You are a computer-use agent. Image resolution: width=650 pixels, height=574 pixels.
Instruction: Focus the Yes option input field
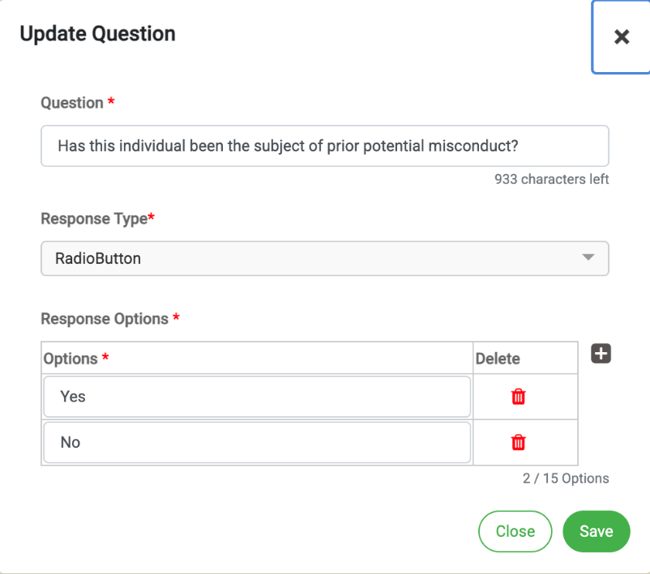[x=256, y=397]
